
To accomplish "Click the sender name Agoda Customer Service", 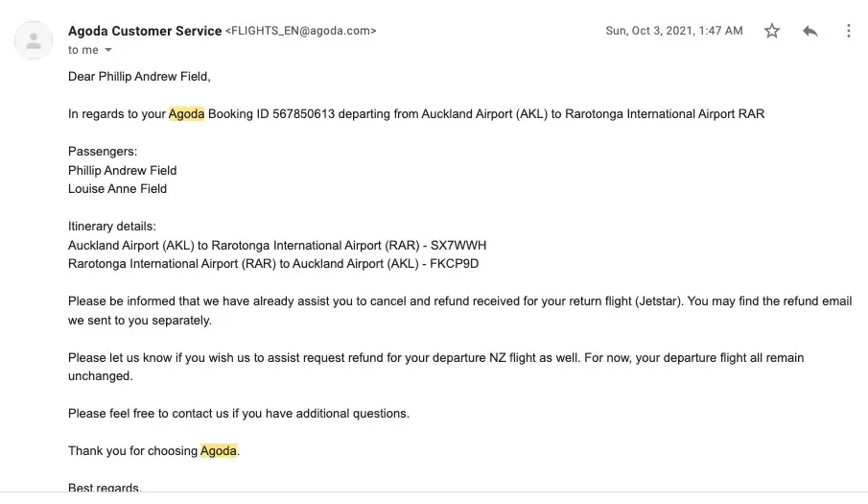I will tap(144, 31).
